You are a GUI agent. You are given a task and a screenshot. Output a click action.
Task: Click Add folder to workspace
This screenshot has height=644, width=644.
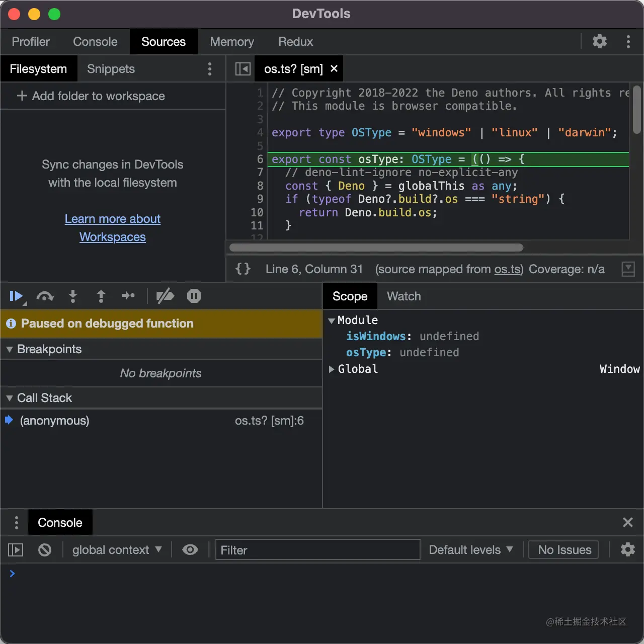[x=91, y=96]
